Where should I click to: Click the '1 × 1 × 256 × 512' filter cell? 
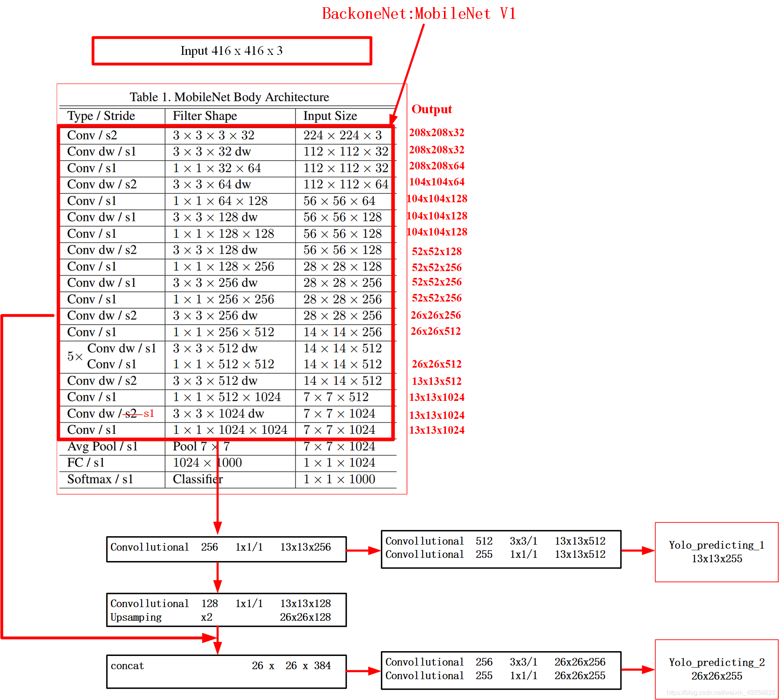223,332
